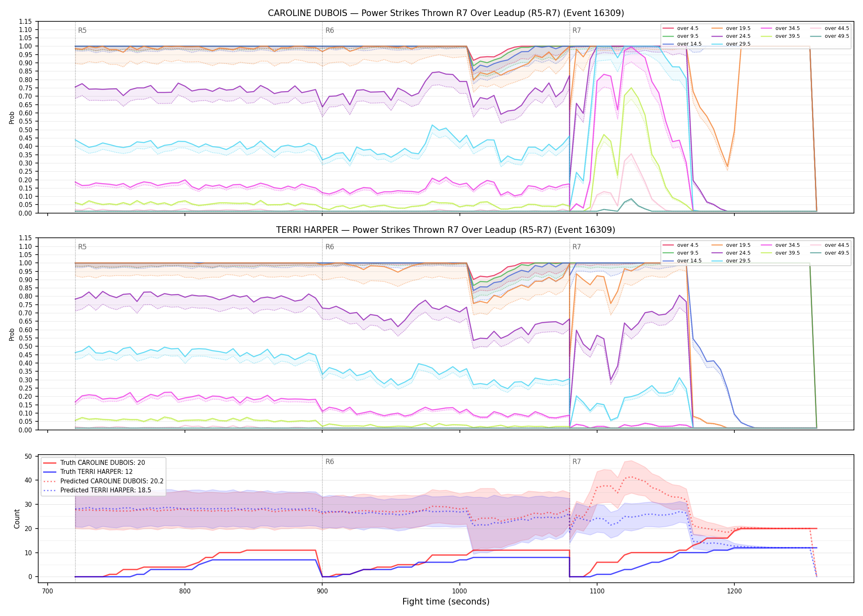863x616 pixels.
Task: Click the R5 round marker in Caroline Dubois chart
Action: pyautogui.click(x=82, y=30)
